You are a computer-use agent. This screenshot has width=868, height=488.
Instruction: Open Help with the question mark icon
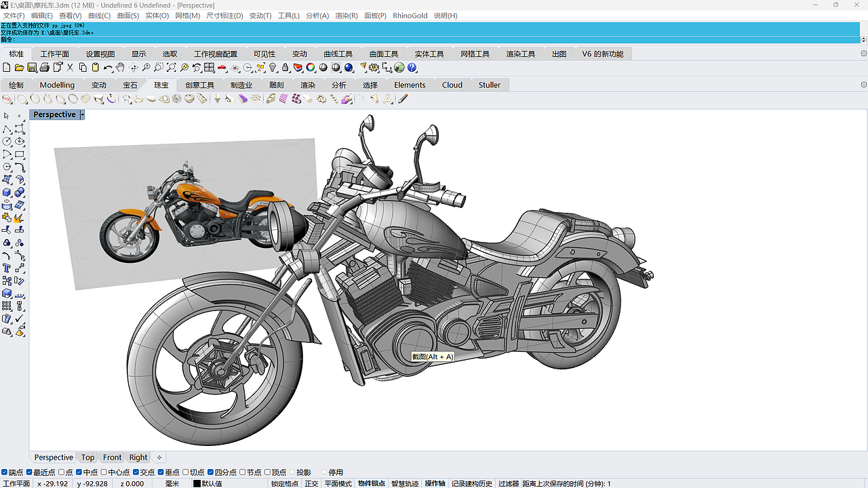(x=412, y=68)
